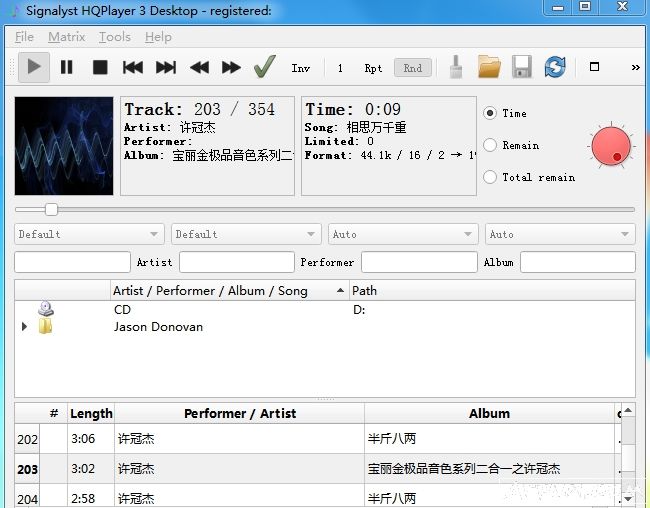The width and height of the screenshot is (650, 508).
Task: Select the 3:02 length cell of track 203
Action: click(91, 469)
